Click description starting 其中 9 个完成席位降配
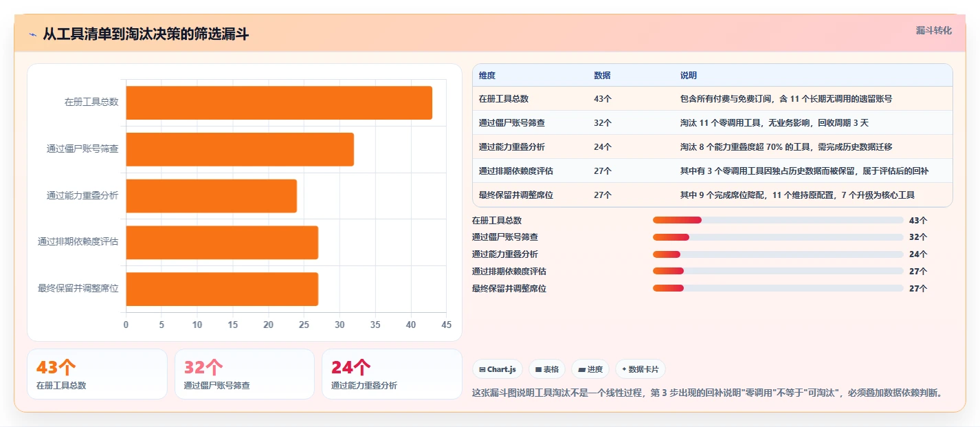980x427 pixels. tap(797, 195)
